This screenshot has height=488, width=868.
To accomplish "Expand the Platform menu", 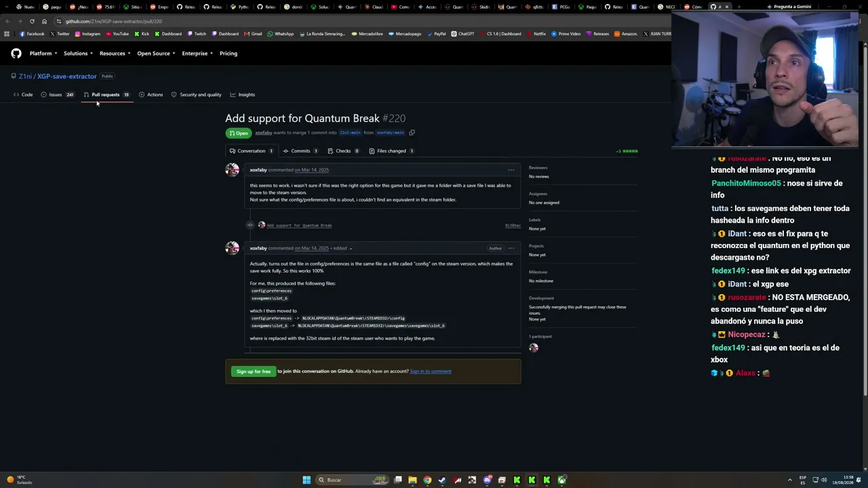I will pyautogui.click(x=42, y=54).
